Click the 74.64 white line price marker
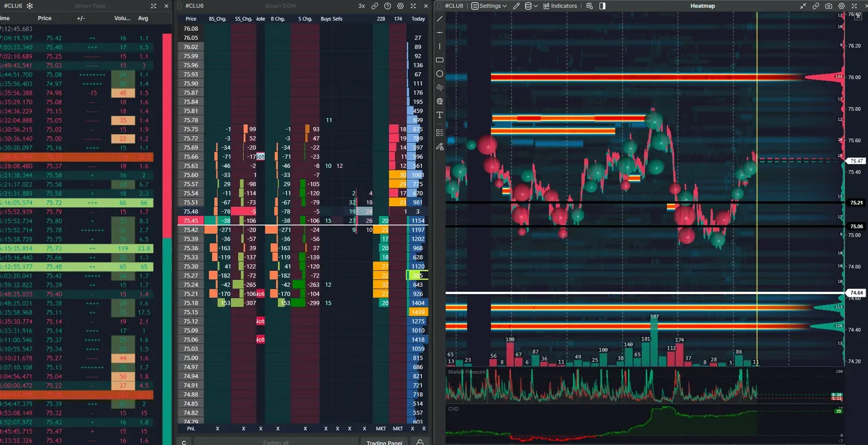Image resolution: width=868 pixels, height=445 pixels. 857,293
